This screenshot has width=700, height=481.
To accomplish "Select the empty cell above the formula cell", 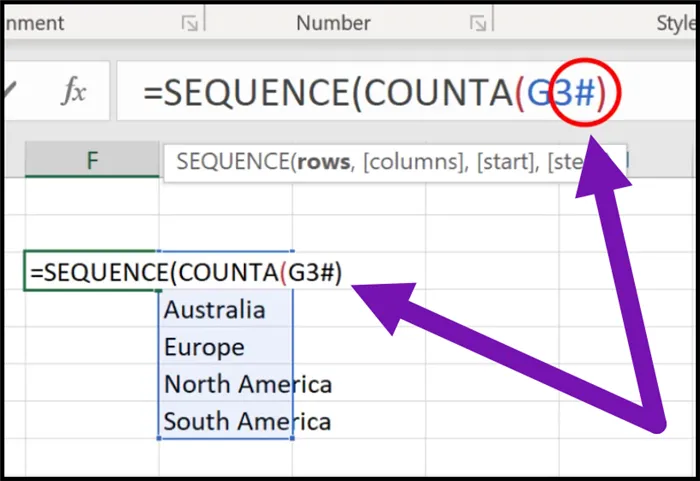I will 90,234.
